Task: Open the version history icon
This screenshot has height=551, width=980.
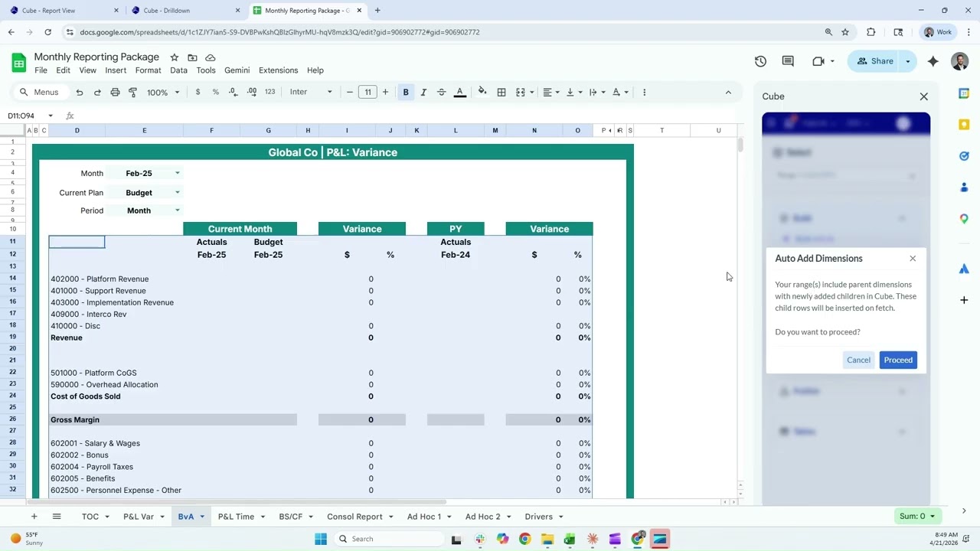Action: (760, 61)
